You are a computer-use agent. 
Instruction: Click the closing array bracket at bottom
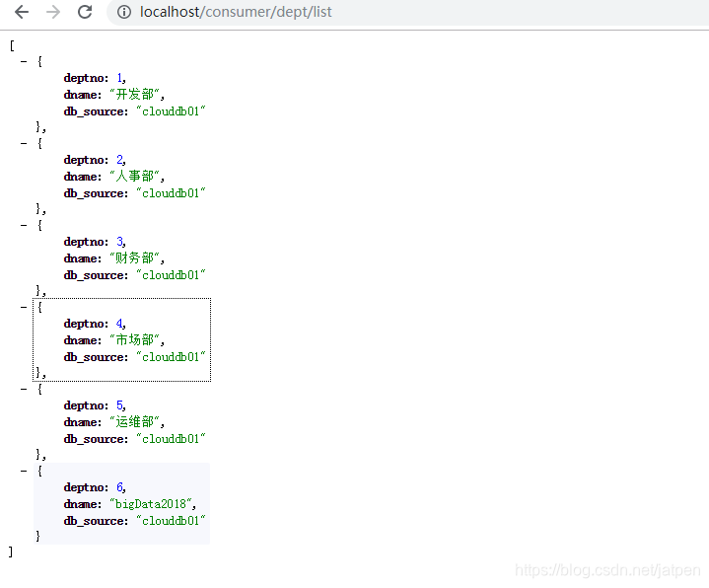tap(11, 551)
